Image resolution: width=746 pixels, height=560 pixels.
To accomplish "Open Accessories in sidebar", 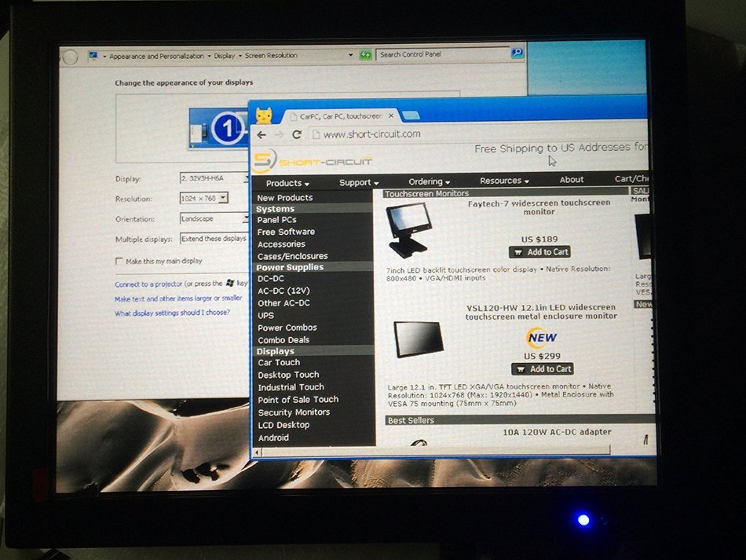I will (281, 244).
